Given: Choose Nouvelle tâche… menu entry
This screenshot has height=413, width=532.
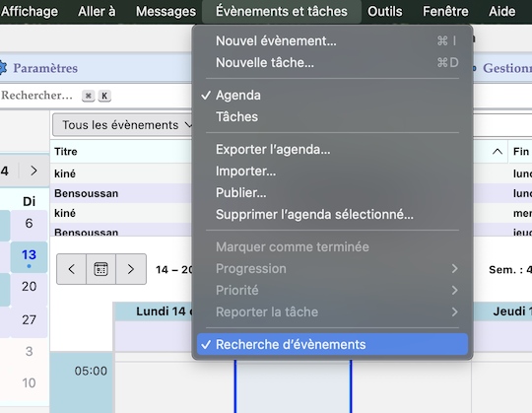Looking at the screenshot, I should coord(333,63).
